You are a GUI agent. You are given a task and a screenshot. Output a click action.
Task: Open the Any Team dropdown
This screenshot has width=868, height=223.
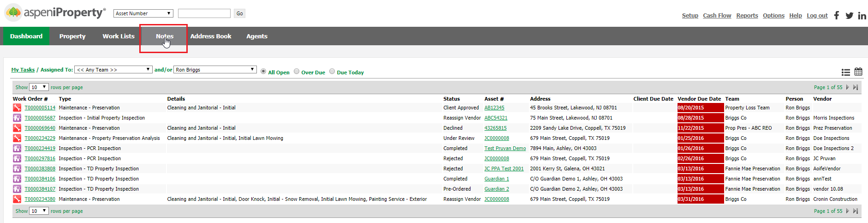point(113,70)
